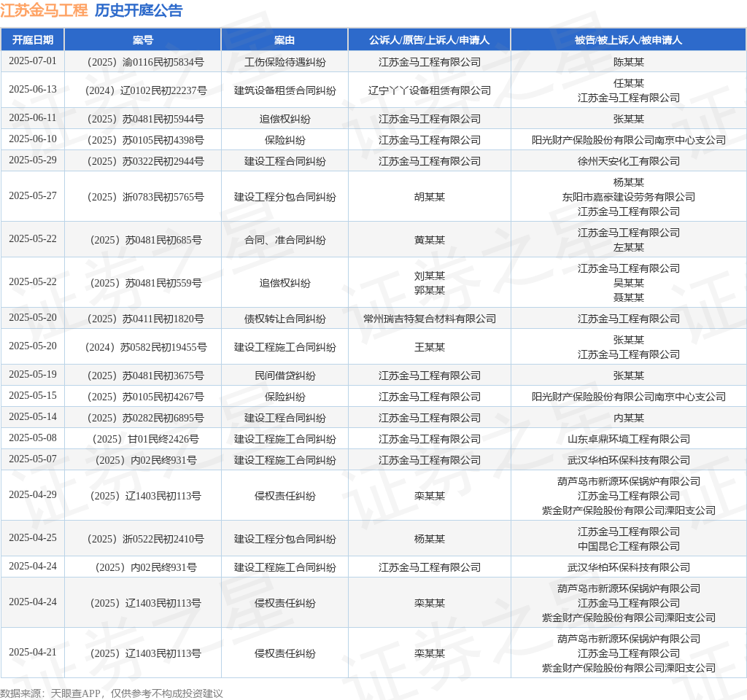Click defendant 左某某
This screenshot has height=700, width=747.
coord(628,247)
